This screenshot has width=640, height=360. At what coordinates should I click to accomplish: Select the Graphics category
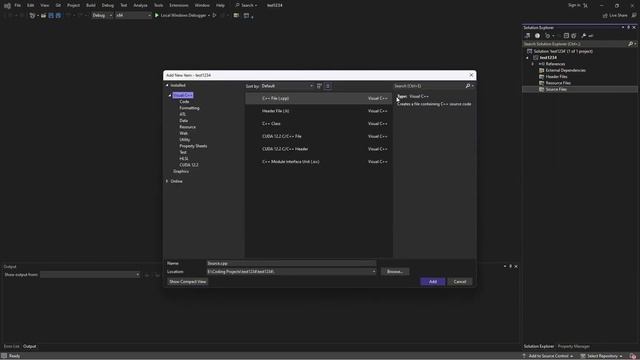181,171
